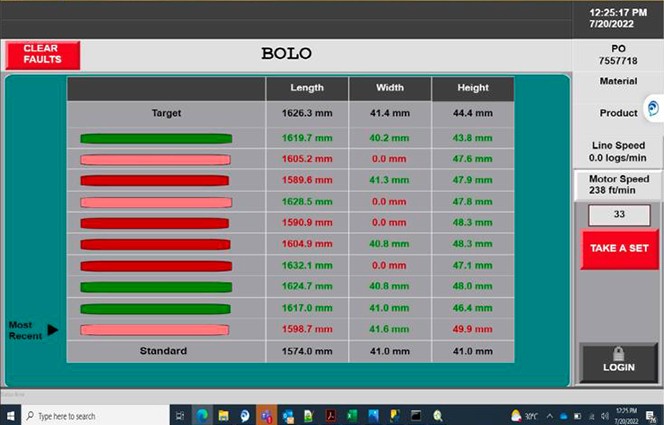The height and width of the screenshot is (425, 664).
Task: Select the Width column header
Action: point(389,88)
